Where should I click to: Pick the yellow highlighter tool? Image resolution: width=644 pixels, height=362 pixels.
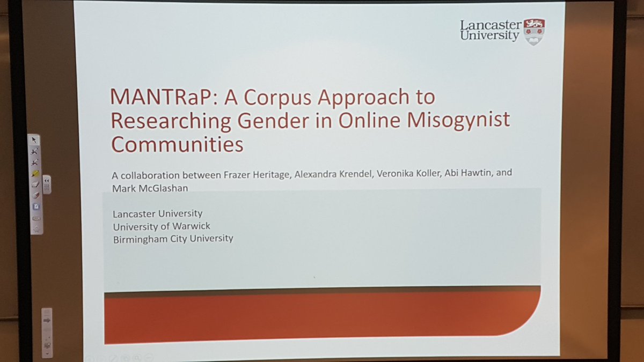click(x=35, y=173)
